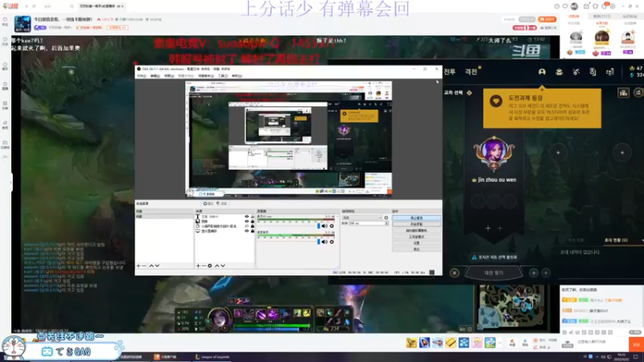644x362 pixels.
Task: Expand more gifts arrow in Douyu gift bar
Action: (x=500, y=343)
